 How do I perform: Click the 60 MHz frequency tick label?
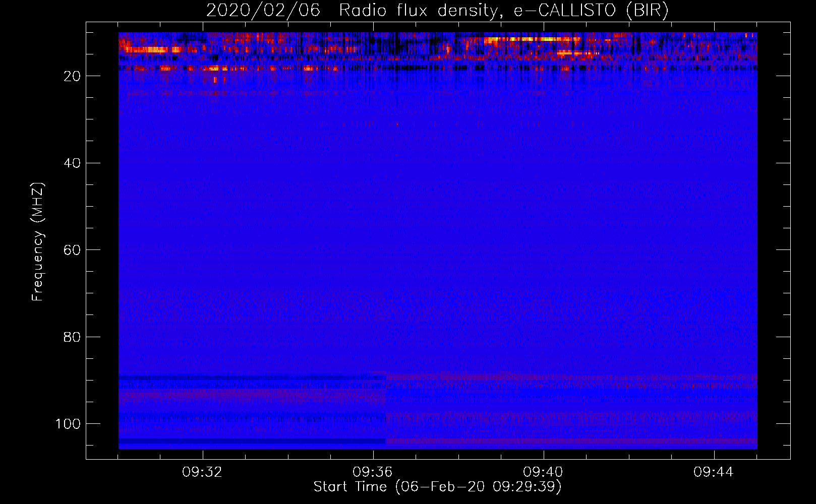[72, 250]
